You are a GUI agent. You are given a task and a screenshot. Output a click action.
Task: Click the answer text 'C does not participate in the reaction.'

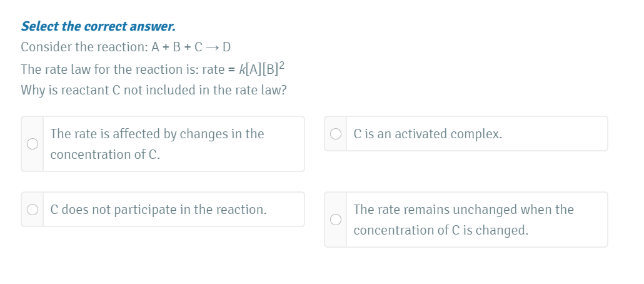[x=158, y=210]
